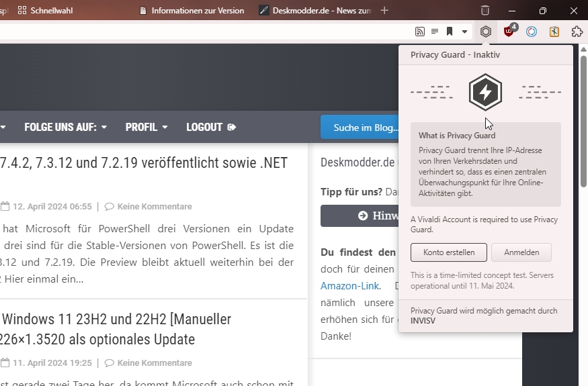
Task: Expand the address bar dropdown arrow
Action: tap(464, 32)
